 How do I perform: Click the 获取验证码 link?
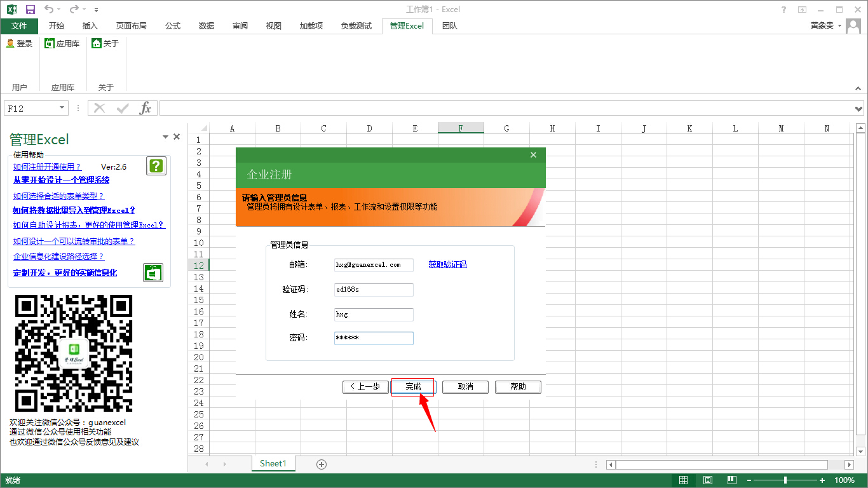click(447, 264)
